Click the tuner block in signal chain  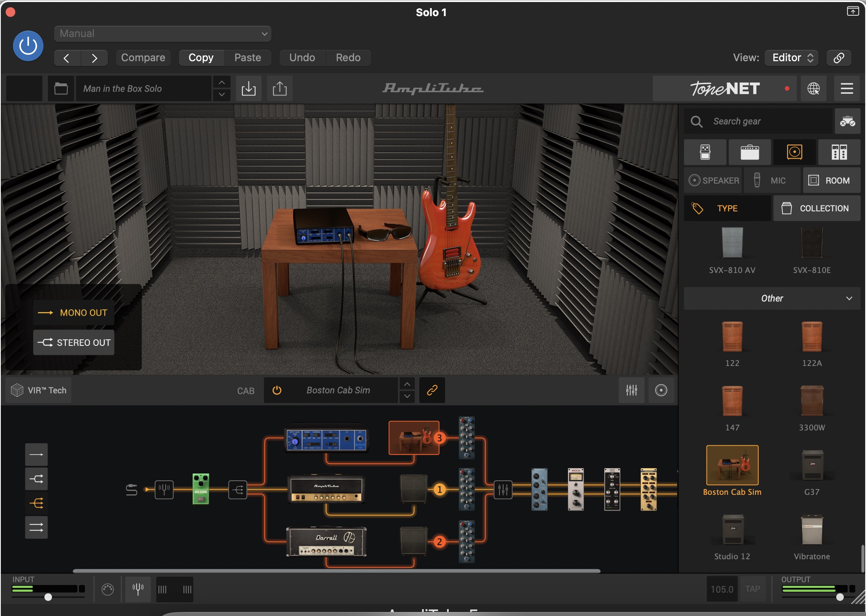tap(164, 490)
